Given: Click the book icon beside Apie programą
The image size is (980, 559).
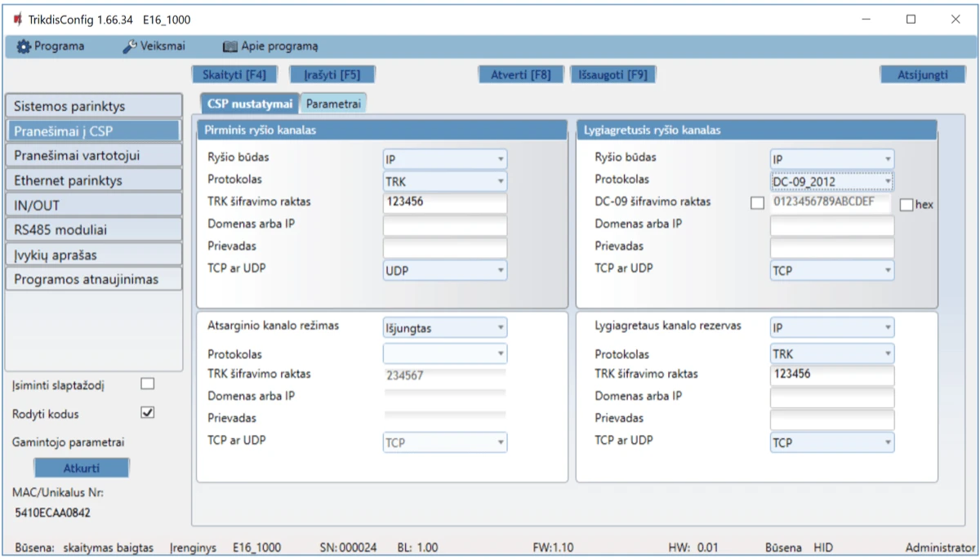Looking at the screenshot, I should tap(229, 47).
